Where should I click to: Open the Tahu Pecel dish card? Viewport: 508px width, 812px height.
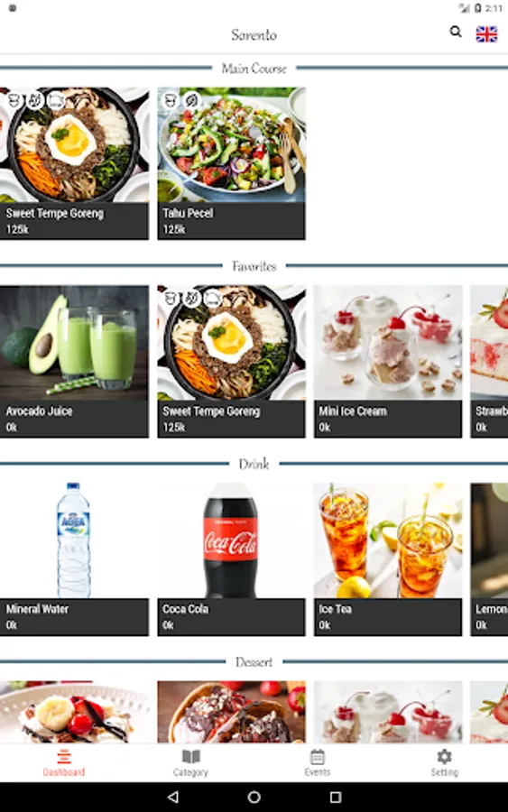pyautogui.click(x=232, y=163)
